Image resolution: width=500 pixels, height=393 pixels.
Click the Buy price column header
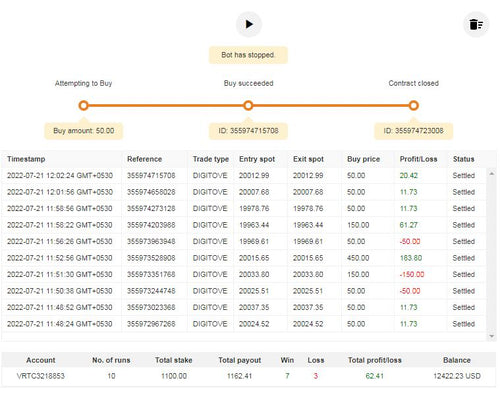[363, 159]
